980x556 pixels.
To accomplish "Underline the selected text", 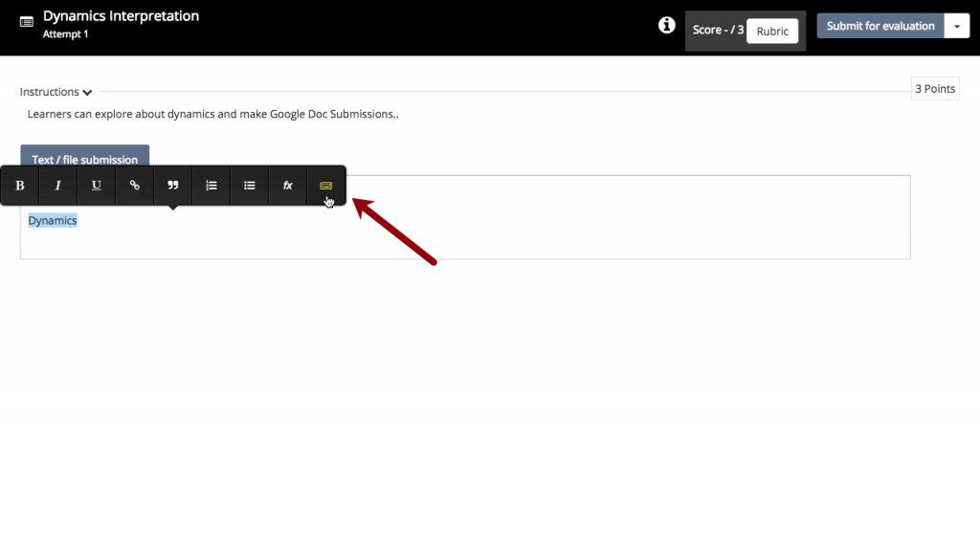I will click(97, 186).
